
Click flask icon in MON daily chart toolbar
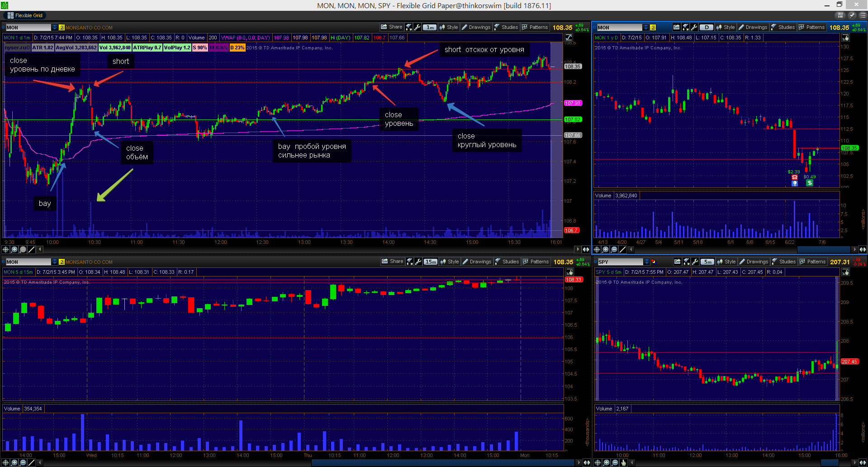pyautogui.click(x=686, y=27)
